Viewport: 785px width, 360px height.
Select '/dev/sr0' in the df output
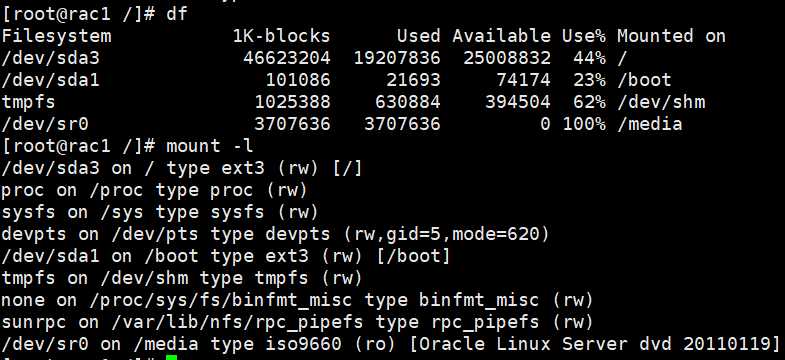click(46, 124)
